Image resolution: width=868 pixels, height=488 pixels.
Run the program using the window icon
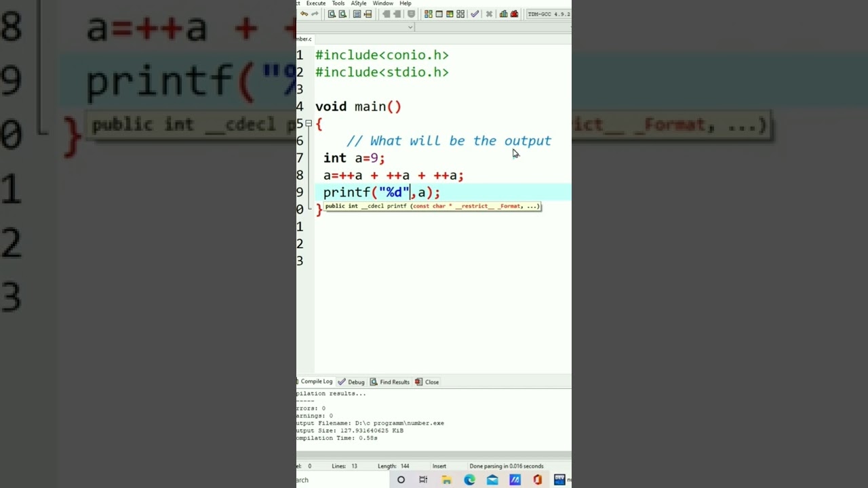click(439, 14)
